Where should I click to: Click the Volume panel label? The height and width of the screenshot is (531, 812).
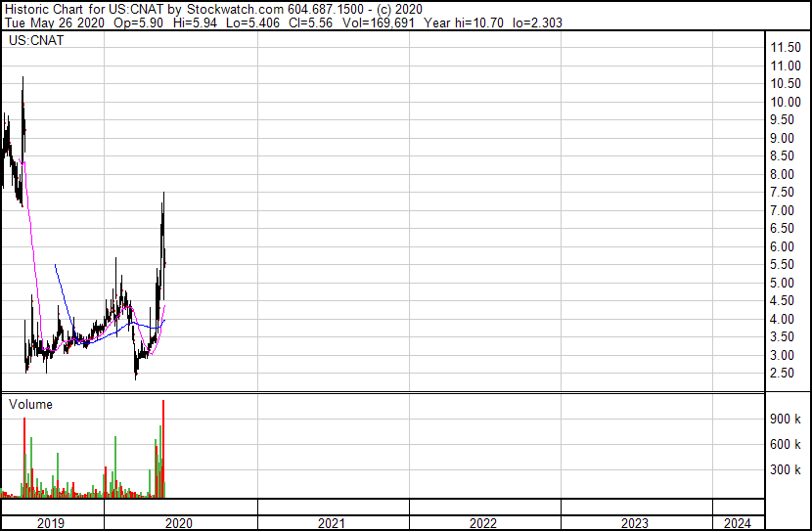pos(30,404)
